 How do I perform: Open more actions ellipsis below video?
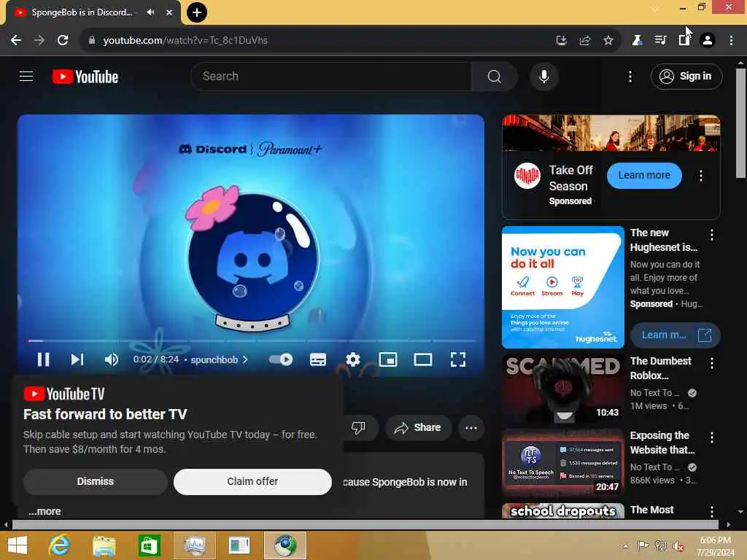pyautogui.click(x=471, y=427)
